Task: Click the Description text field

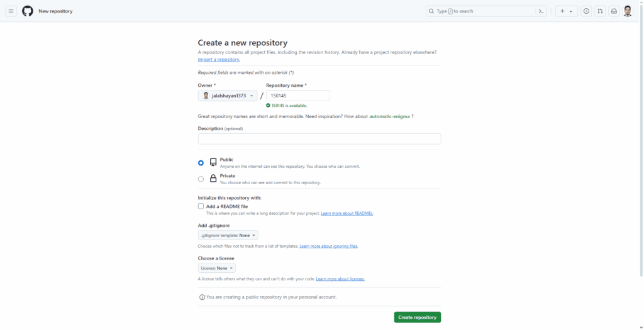Action: [x=319, y=139]
